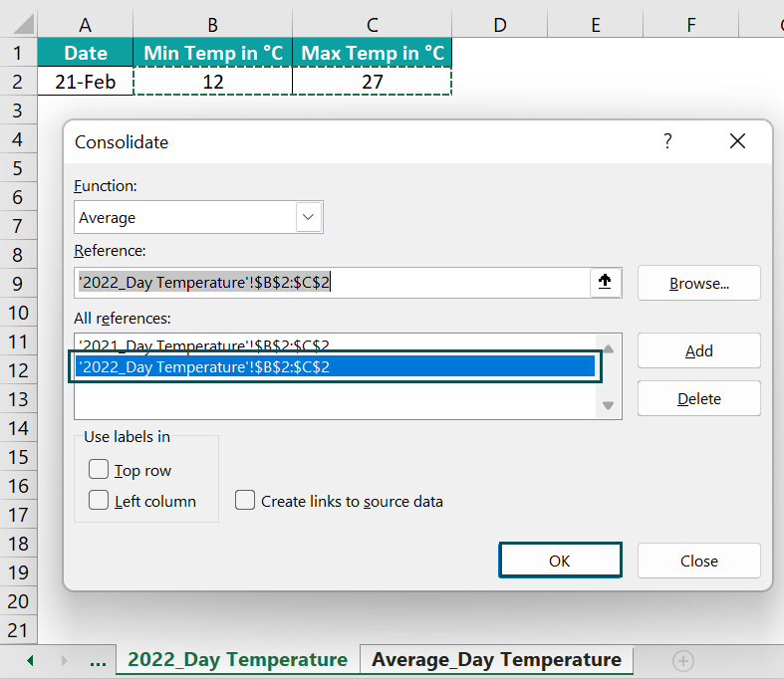Image resolution: width=784 pixels, height=679 pixels.
Task: Click the Browse... button
Action: click(x=699, y=284)
